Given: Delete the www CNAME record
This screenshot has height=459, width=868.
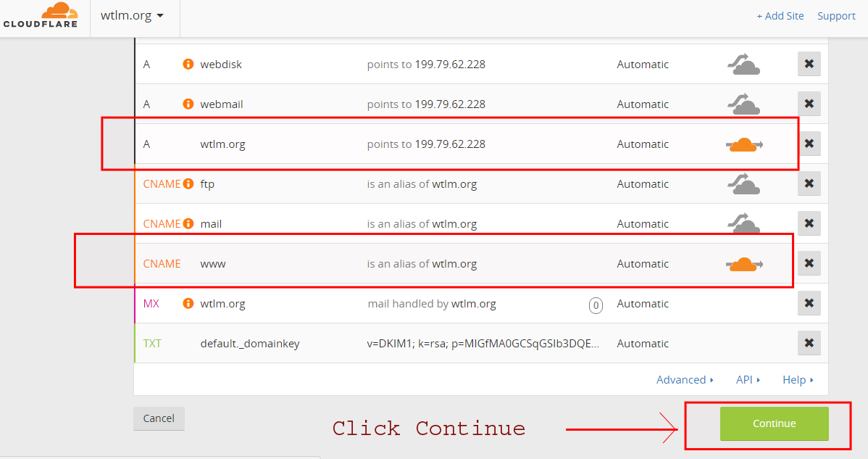Looking at the screenshot, I should 809,263.
